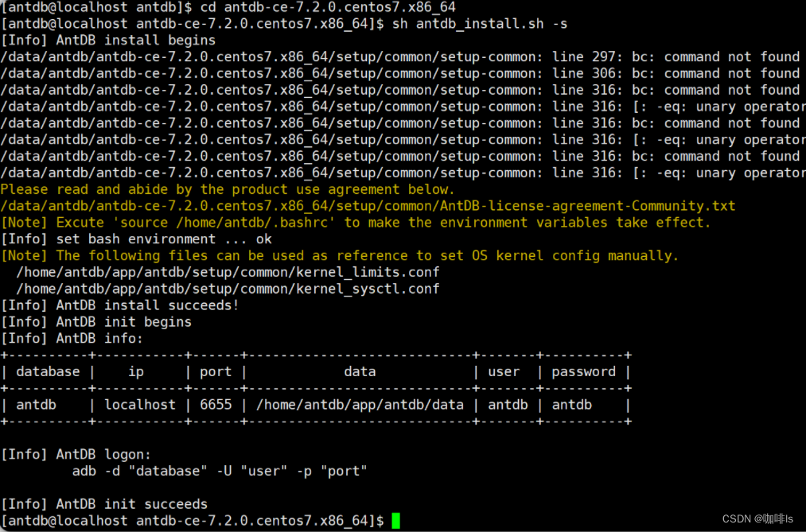The image size is (806, 532).
Task: Click the 'password' table header
Action: coord(583,372)
